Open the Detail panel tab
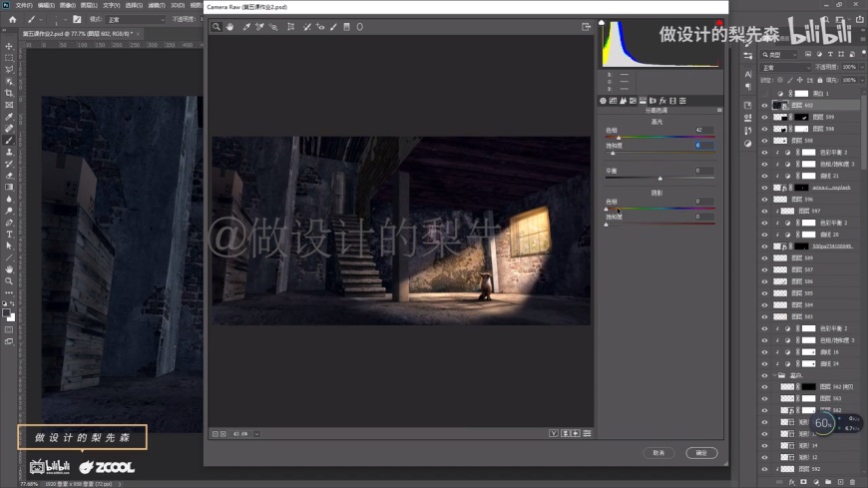868x488 pixels. pos(623,101)
